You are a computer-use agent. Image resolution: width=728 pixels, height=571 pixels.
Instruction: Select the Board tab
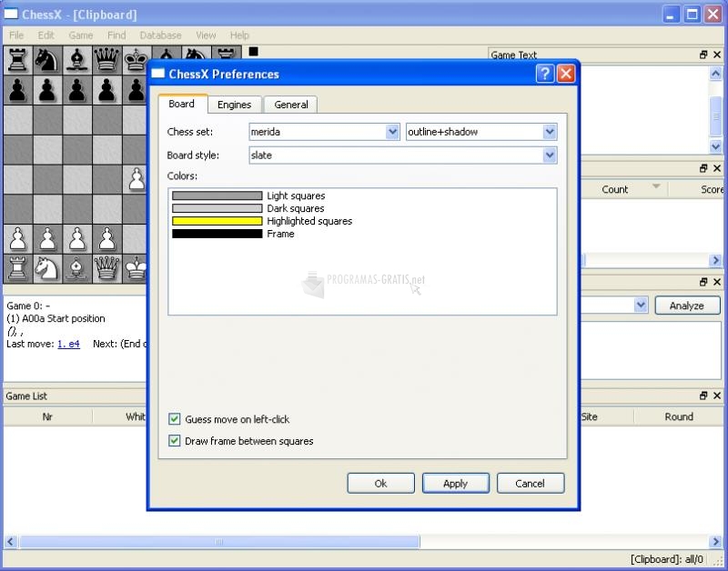tap(181, 104)
